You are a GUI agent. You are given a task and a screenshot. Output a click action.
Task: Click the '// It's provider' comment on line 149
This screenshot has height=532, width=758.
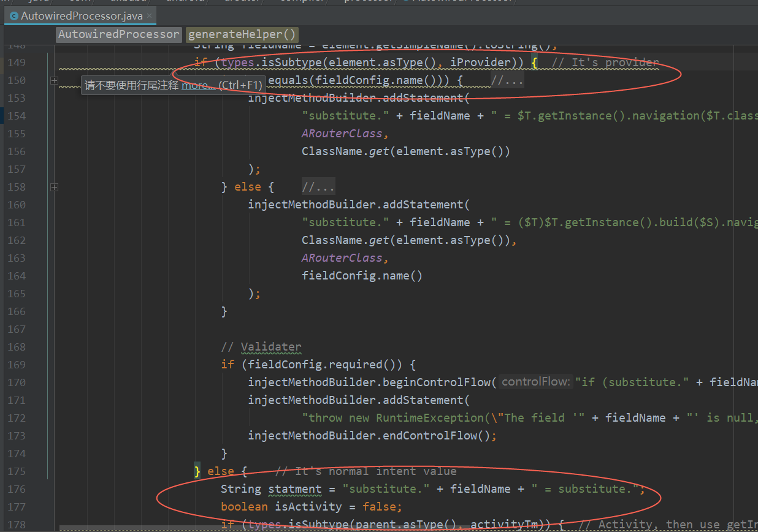[x=605, y=63]
